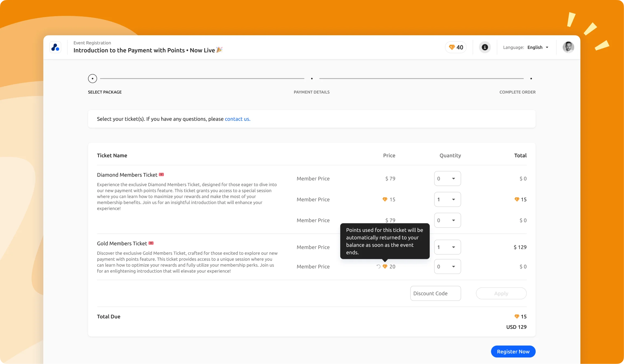The height and width of the screenshot is (364, 624).
Task: Jump to the Payment Details step
Action: pos(312,79)
